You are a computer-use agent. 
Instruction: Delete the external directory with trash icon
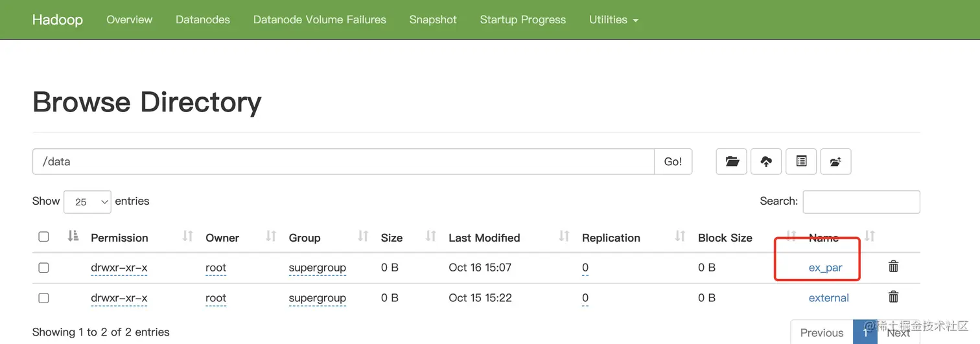click(893, 297)
